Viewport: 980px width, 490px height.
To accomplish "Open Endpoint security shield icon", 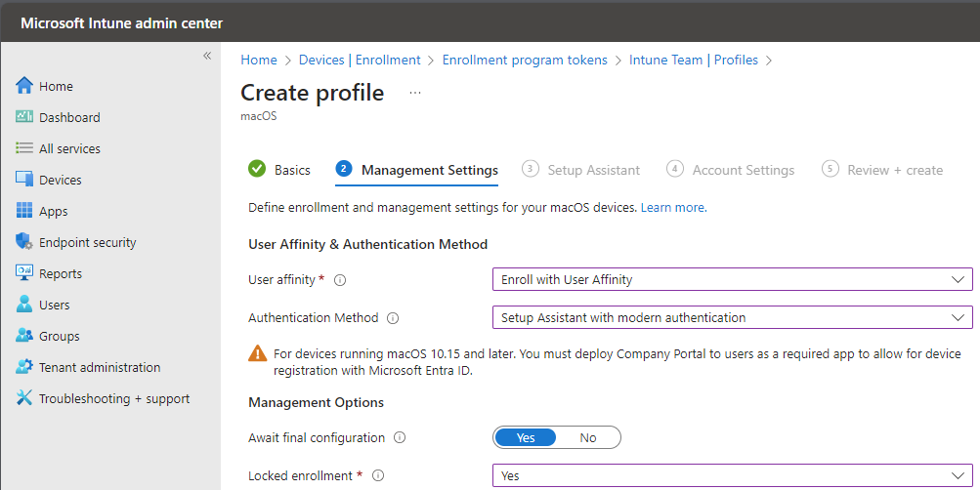I will [24, 241].
